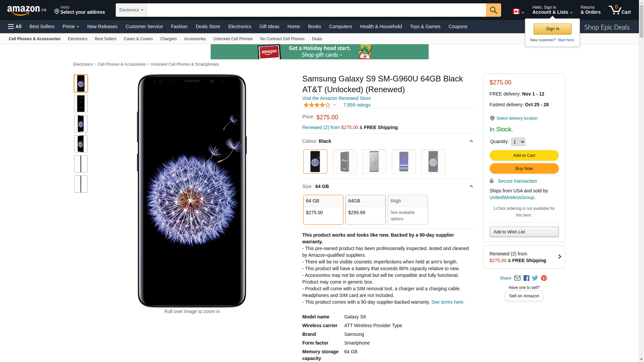The height and width of the screenshot is (362, 644).
Task: Visit the Amazon Renewed Store link
Action: (x=336, y=98)
